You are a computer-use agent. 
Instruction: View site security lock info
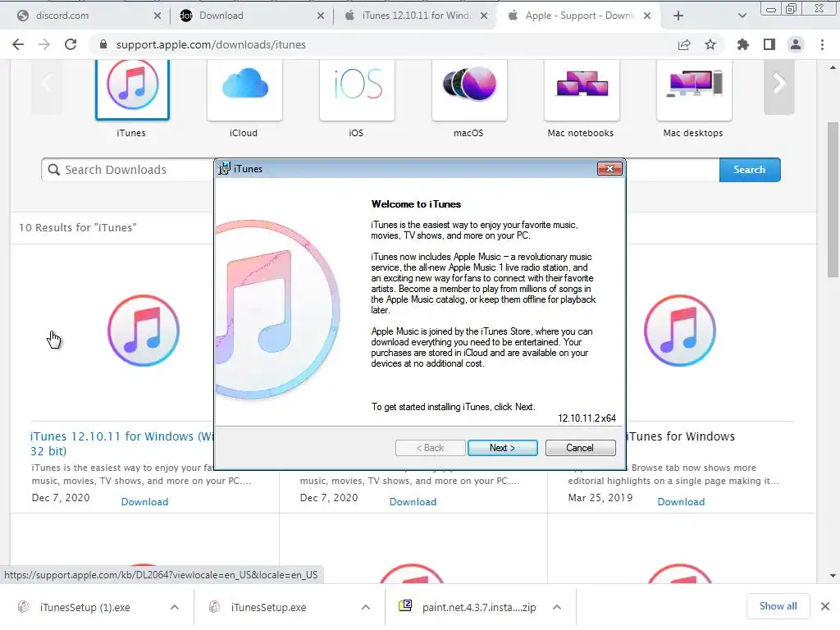tap(103, 44)
